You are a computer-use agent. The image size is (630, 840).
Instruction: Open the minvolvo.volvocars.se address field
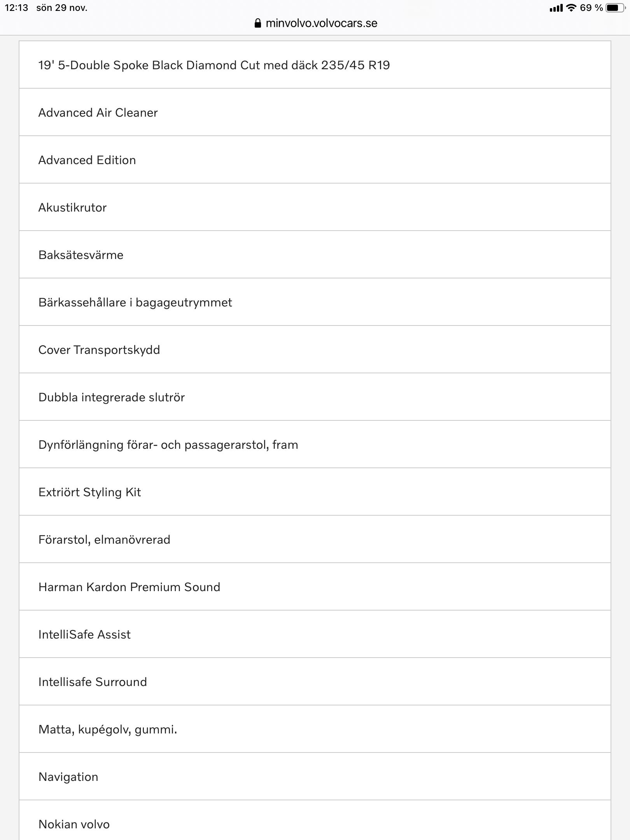[x=315, y=23]
